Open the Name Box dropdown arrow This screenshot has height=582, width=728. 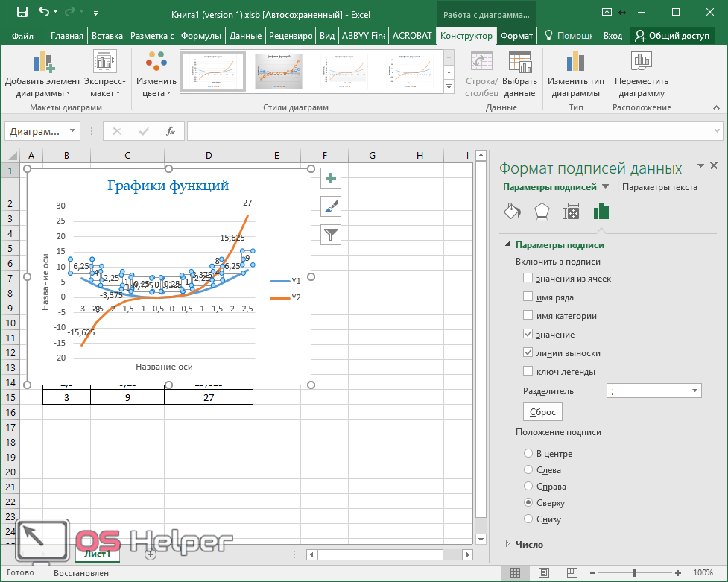pos(72,131)
